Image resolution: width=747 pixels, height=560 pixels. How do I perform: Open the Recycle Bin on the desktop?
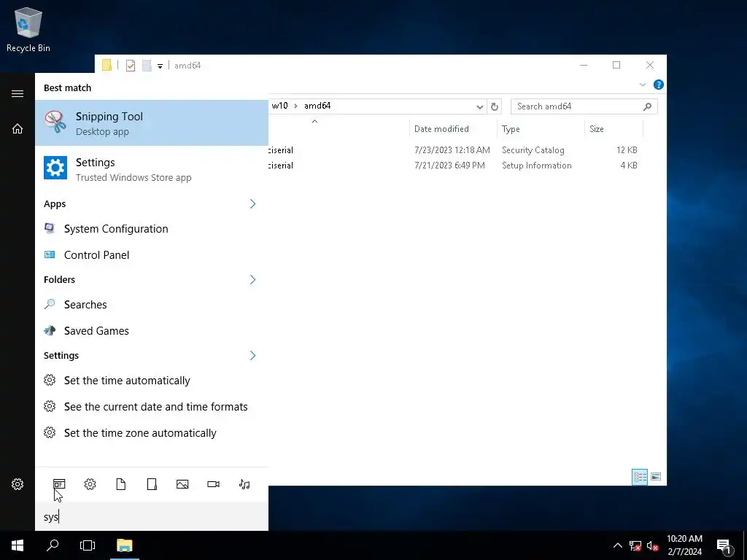click(x=28, y=30)
